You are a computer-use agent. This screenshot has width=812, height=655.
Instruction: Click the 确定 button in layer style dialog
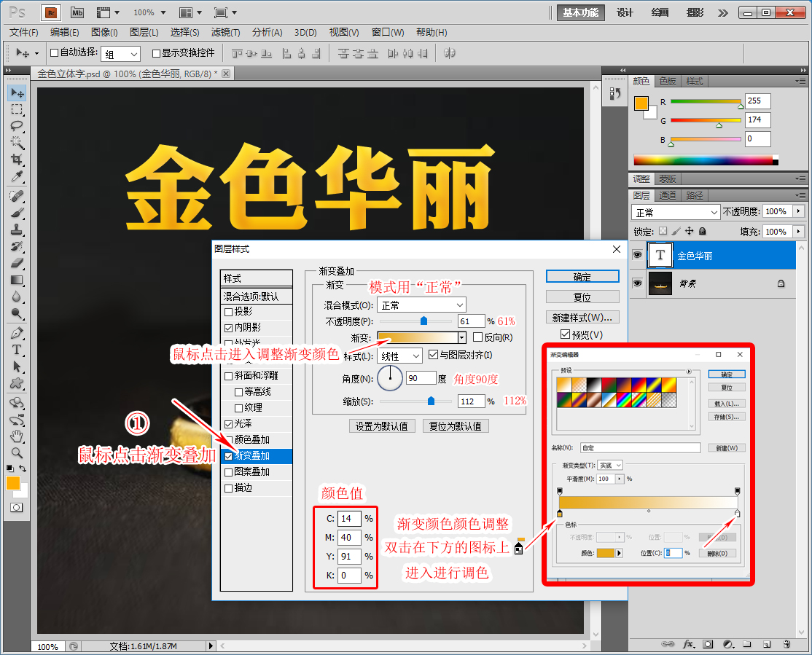click(x=582, y=276)
